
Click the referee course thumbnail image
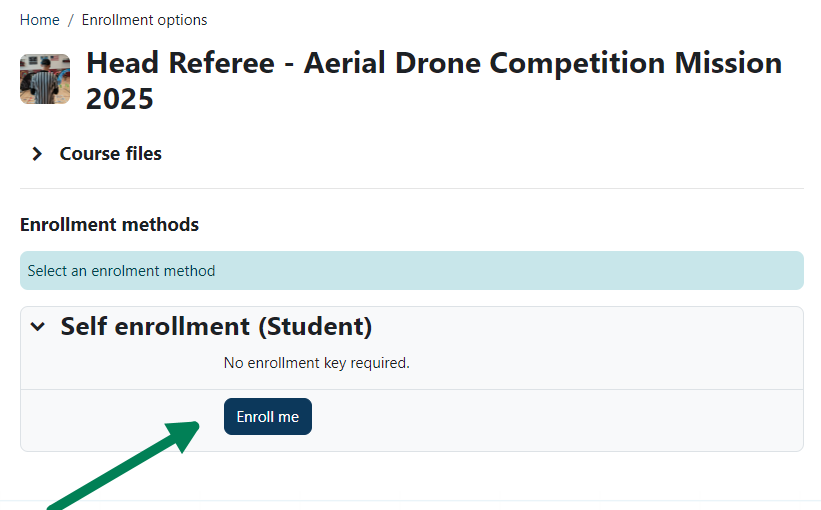tap(45, 79)
